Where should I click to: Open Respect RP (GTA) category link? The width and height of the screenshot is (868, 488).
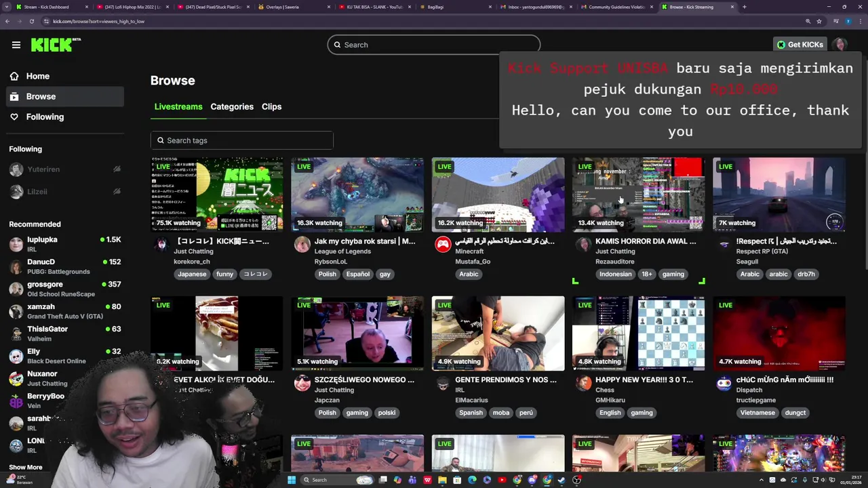pyautogui.click(x=762, y=251)
